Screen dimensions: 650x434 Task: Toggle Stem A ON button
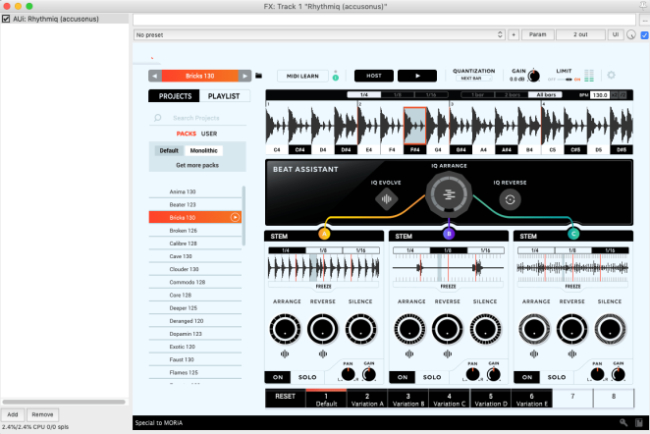coord(278,377)
